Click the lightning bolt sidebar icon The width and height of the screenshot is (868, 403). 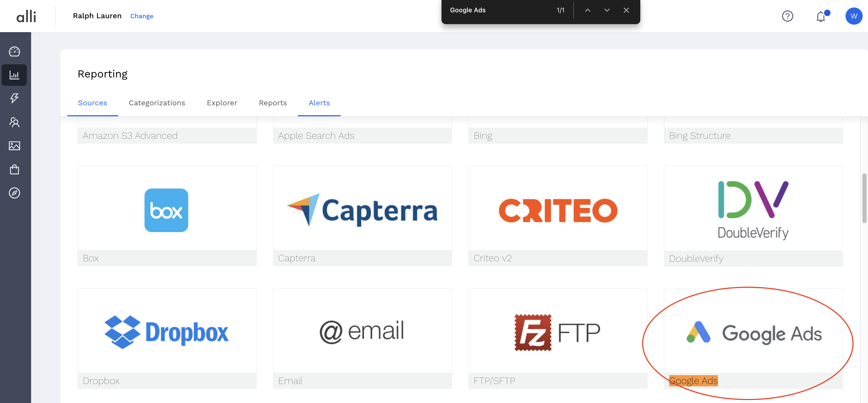tap(14, 98)
